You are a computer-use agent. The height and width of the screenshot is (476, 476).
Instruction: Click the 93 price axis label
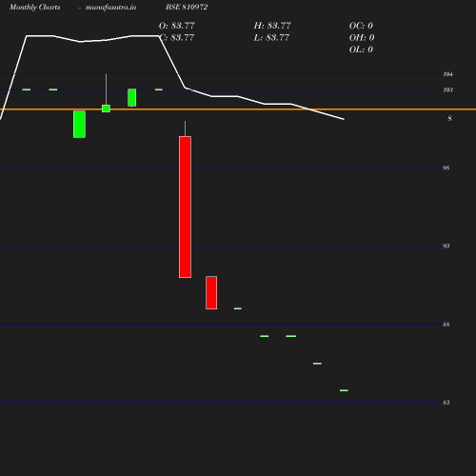[446, 246]
